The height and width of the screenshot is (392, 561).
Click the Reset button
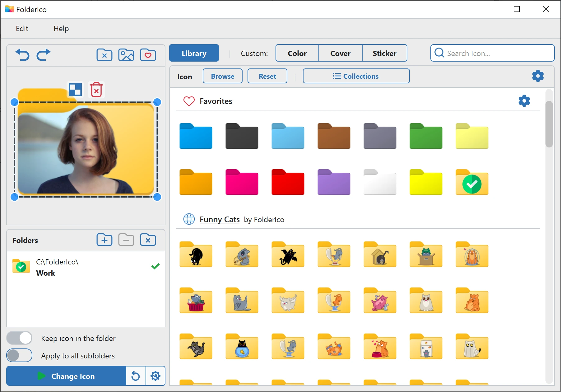pos(267,76)
